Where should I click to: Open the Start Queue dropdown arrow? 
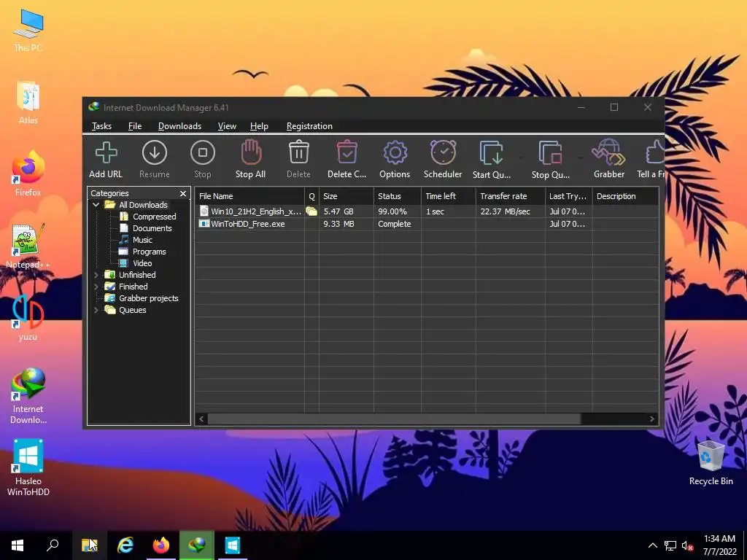coord(521,157)
